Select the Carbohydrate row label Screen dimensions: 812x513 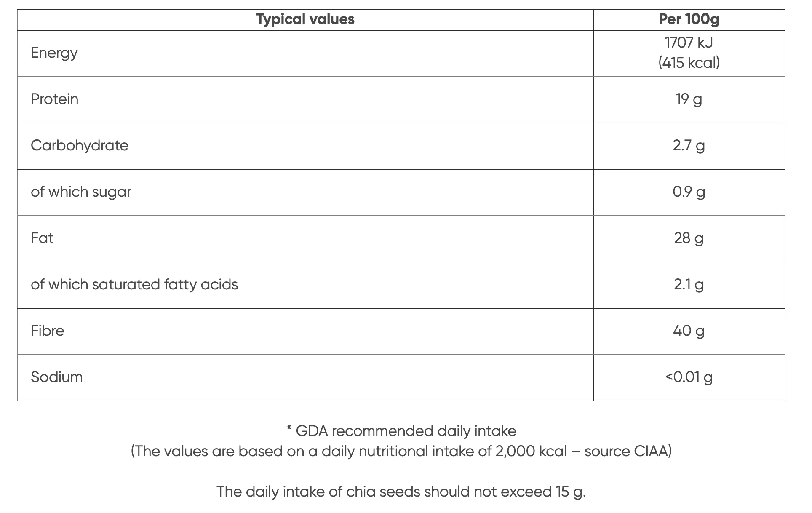[80, 145]
